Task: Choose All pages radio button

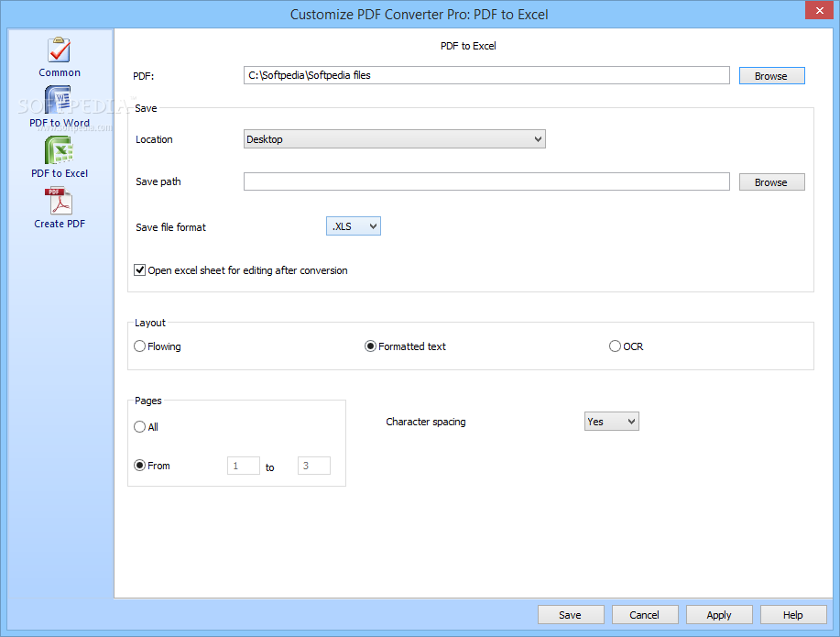Action: (139, 427)
